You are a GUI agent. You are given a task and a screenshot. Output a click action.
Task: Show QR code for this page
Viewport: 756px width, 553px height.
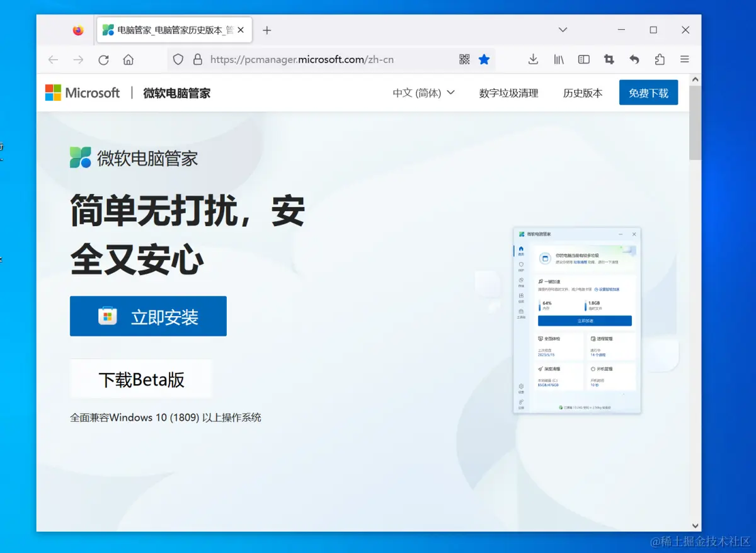point(465,60)
